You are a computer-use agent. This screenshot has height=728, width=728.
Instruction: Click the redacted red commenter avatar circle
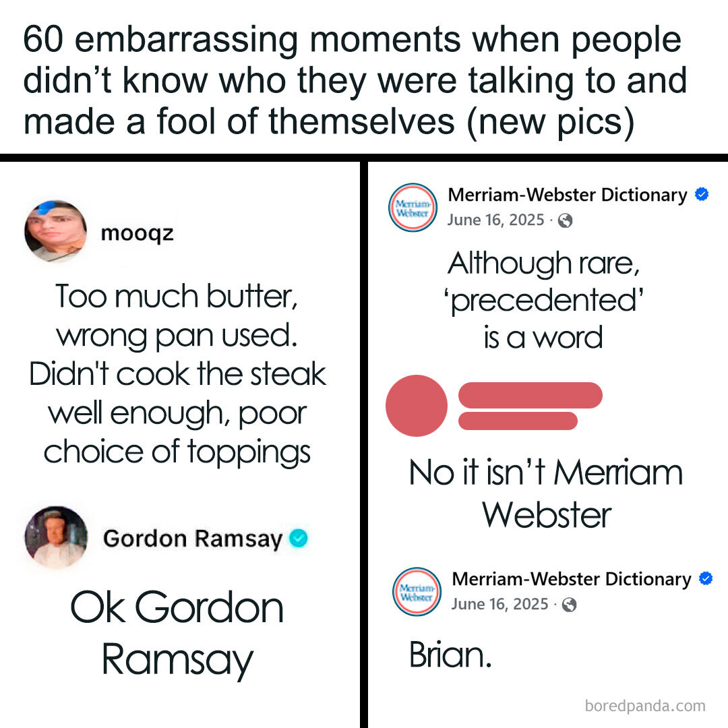[417, 406]
